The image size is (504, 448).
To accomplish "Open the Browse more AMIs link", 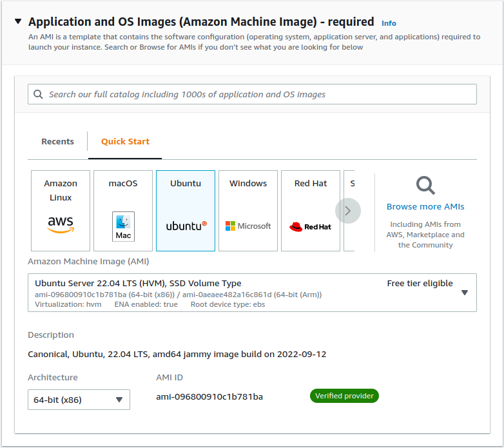I will point(425,207).
